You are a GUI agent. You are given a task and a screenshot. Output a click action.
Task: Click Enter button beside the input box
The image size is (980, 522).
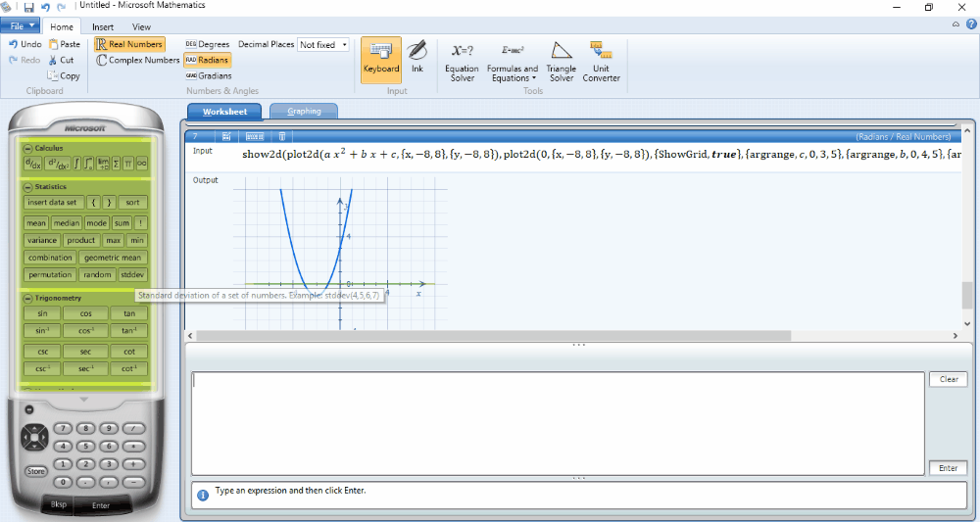[948, 468]
